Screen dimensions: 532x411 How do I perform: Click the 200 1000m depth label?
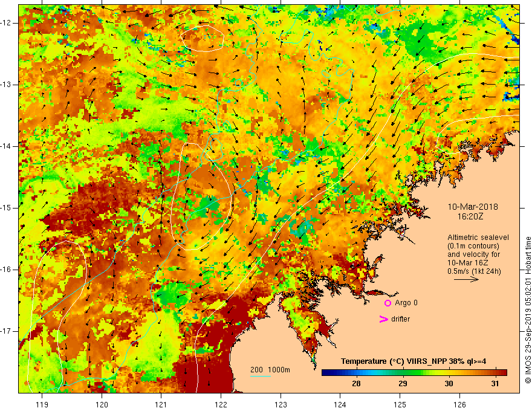coord(270,370)
